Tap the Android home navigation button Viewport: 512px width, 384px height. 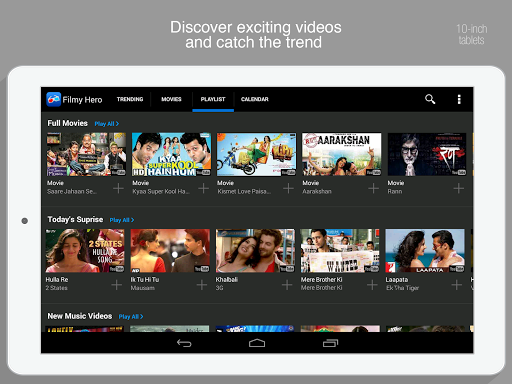[x=257, y=343]
